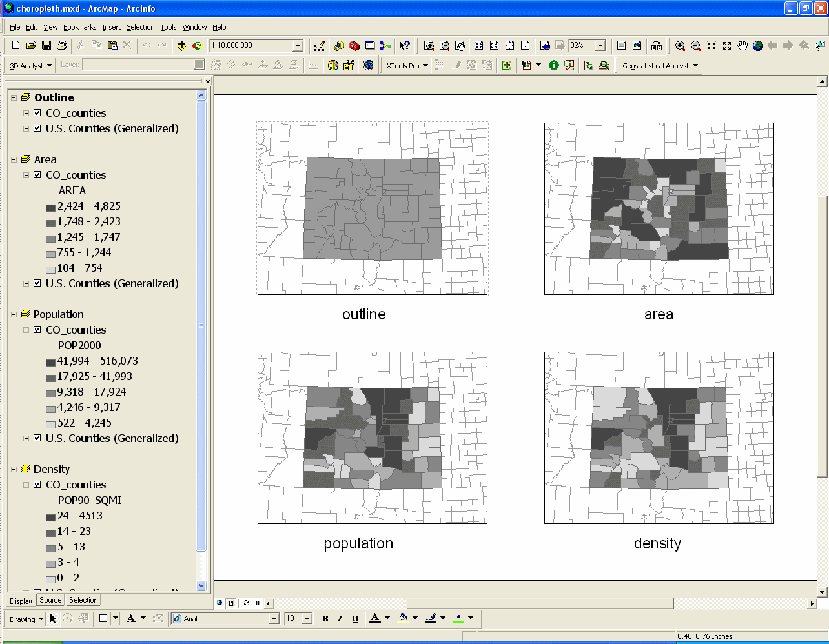Uncheck CO_counties under the Area data frame
The height and width of the screenshot is (644, 829).
click(37, 175)
